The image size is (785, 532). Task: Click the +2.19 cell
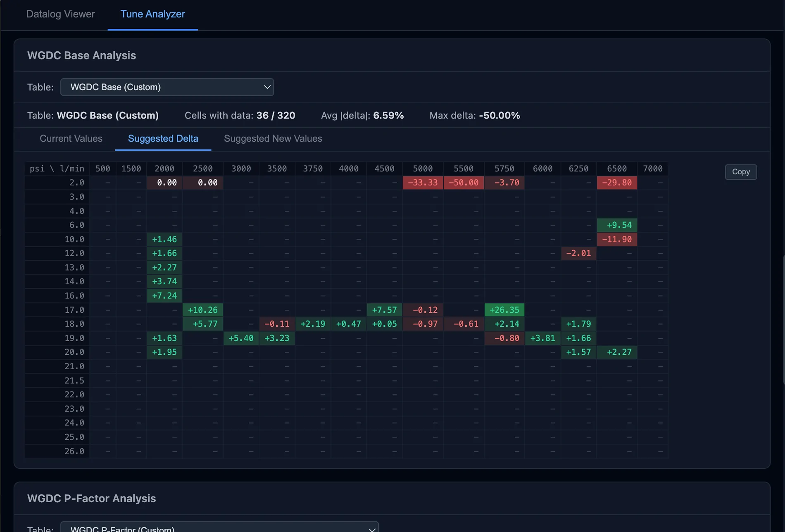coord(313,324)
